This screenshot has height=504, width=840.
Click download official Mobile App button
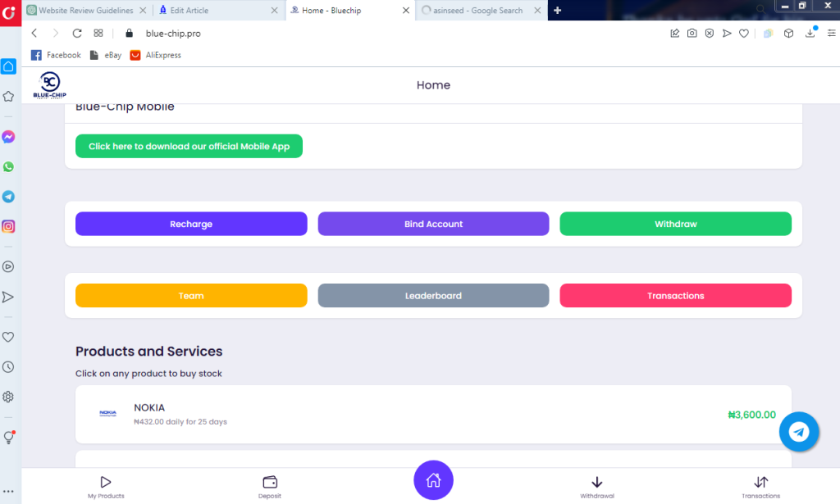click(x=189, y=147)
